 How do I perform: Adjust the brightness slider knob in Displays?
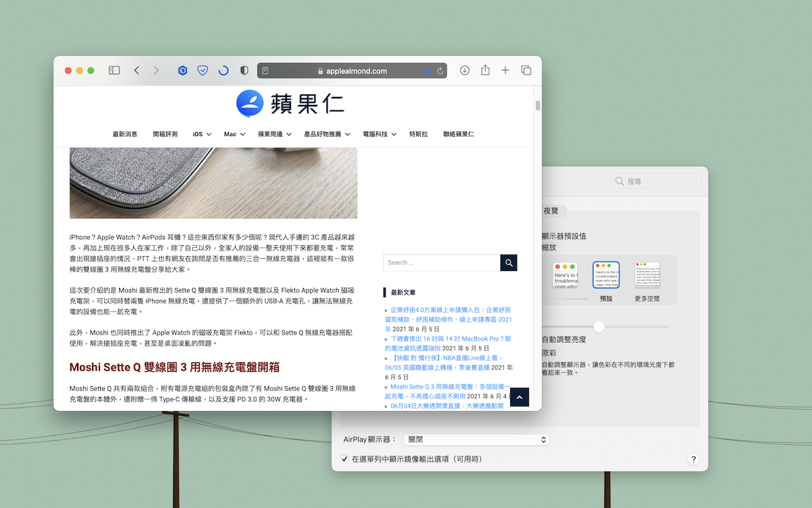pyautogui.click(x=599, y=326)
